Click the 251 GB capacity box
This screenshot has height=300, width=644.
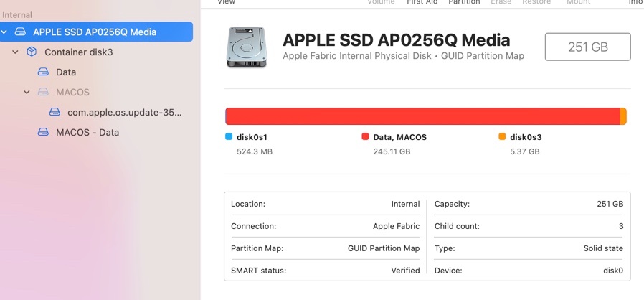coord(587,47)
